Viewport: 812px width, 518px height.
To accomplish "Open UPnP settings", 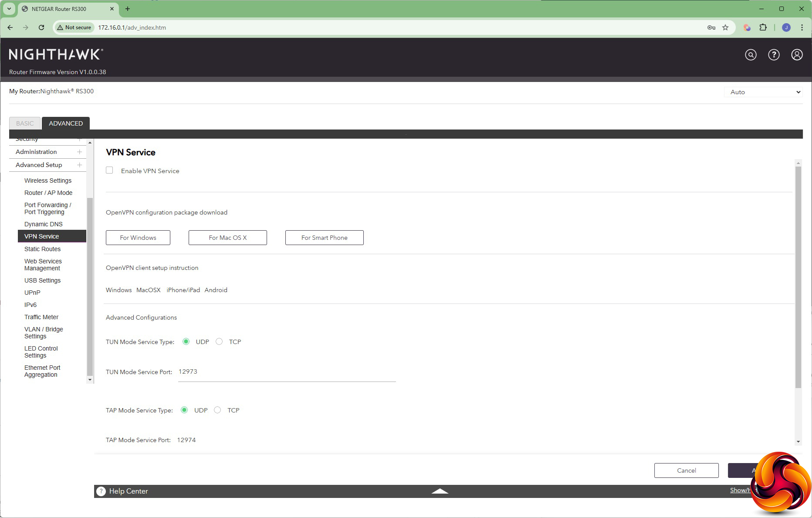I will (x=32, y=293).
